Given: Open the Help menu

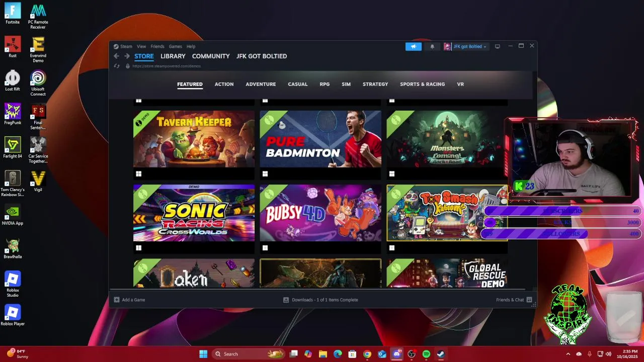Looking at the screenshot, I should 191,46.
